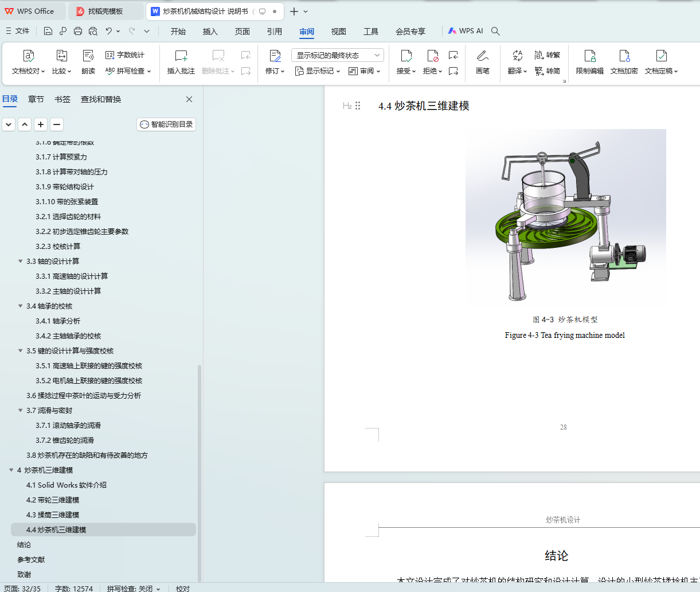The image size is (700, 592).
Task: Click 校对 in the status bar
Action: (x=183, y=589)
